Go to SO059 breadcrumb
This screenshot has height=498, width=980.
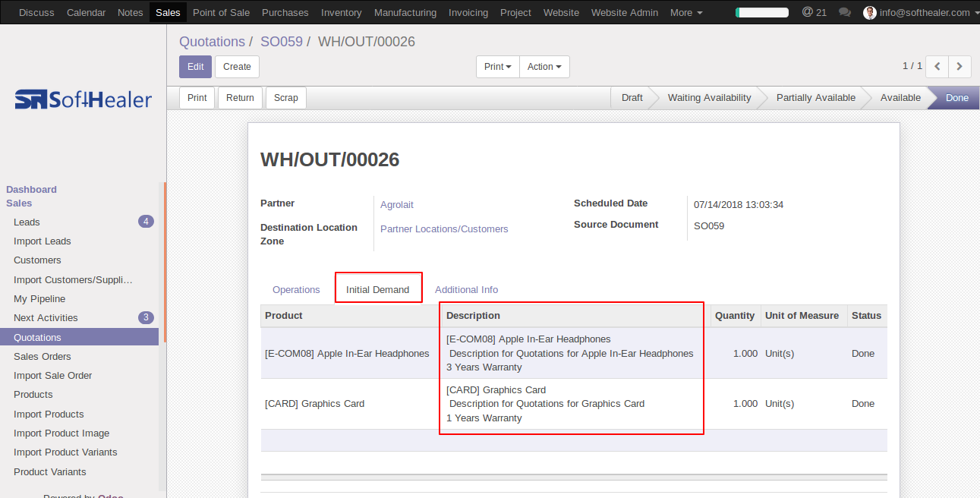pyautogui.click(x=282, y=42)
